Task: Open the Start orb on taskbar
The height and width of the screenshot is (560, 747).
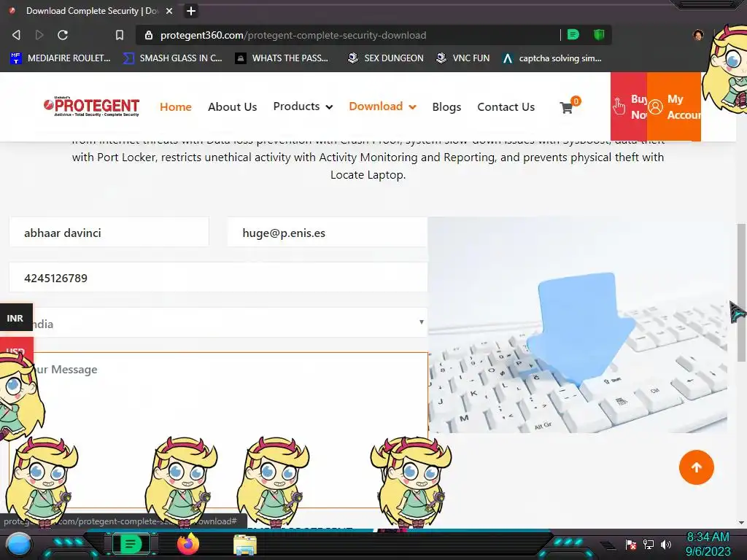Action: click(x=19, y=544)
